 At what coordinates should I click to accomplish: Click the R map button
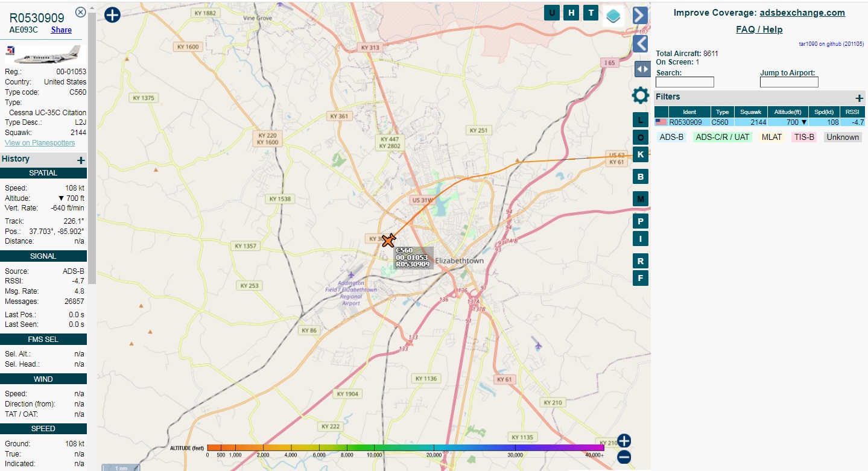(641, 261)
